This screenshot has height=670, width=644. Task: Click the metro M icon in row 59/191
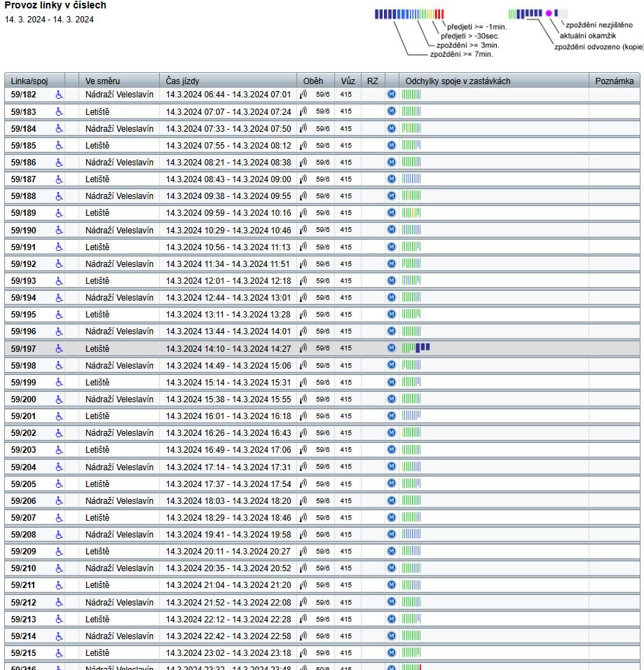pyautogui.click(x=392, y=247)
